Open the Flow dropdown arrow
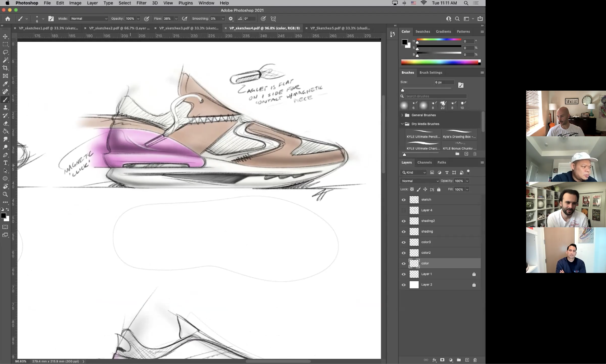This screenshot has width=606, height=364. [176, 18]
